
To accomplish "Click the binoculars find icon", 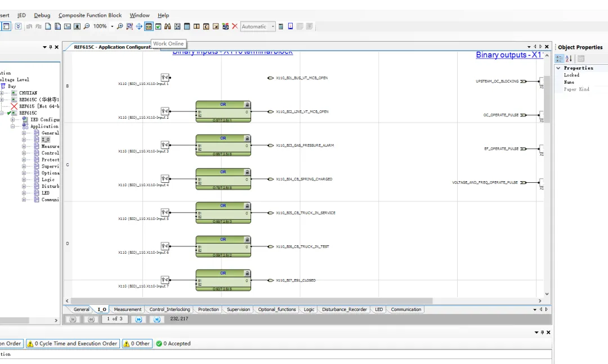I will (x=168, y=26).
